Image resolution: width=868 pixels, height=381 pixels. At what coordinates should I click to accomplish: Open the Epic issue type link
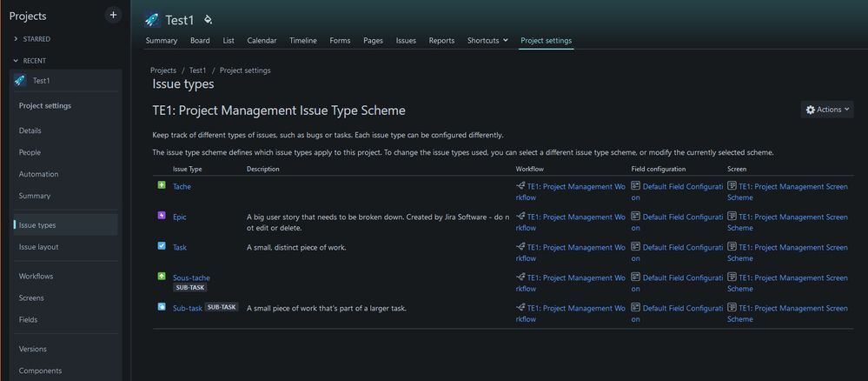click(x=180, y=217)
